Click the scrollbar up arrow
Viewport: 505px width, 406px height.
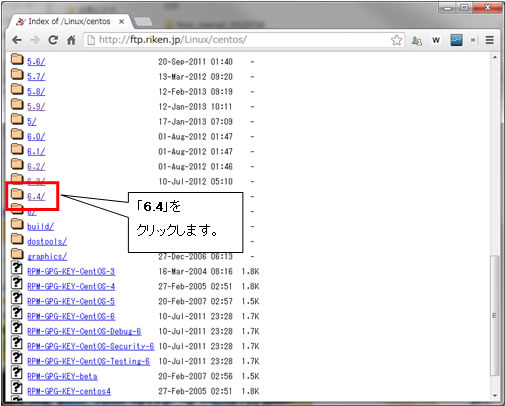[495, 58]
